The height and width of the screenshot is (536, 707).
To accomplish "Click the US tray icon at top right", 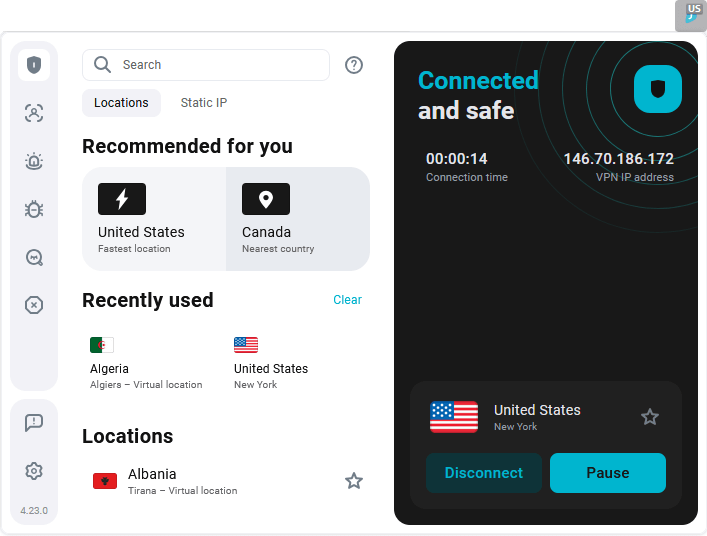I will click(x=691, y=16).
